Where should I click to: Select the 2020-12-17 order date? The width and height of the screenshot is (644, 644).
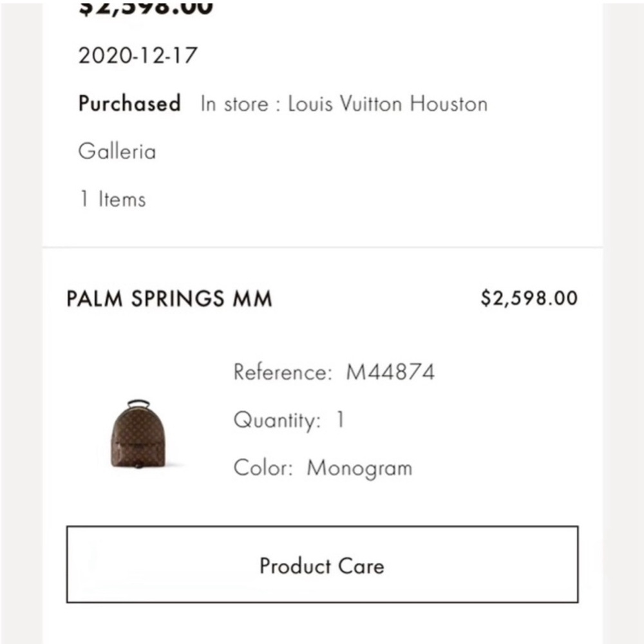[x=138, y=55]
